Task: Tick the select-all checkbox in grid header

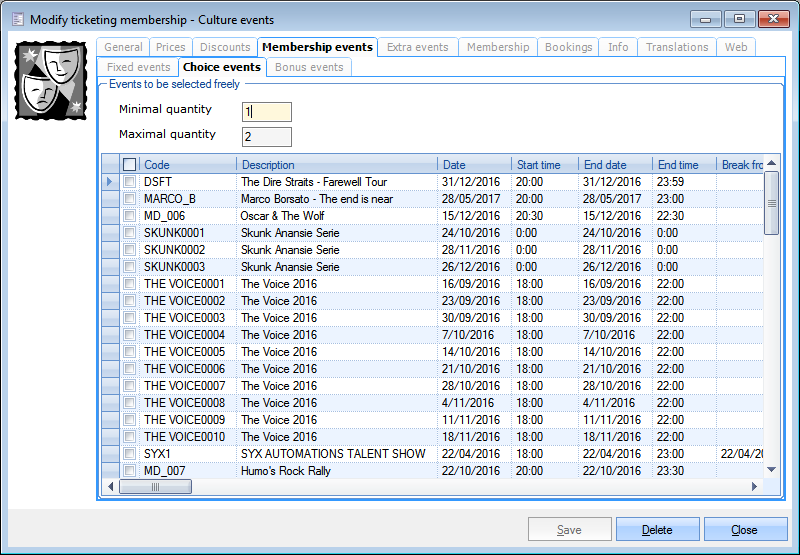Action: tap(129, 164)
